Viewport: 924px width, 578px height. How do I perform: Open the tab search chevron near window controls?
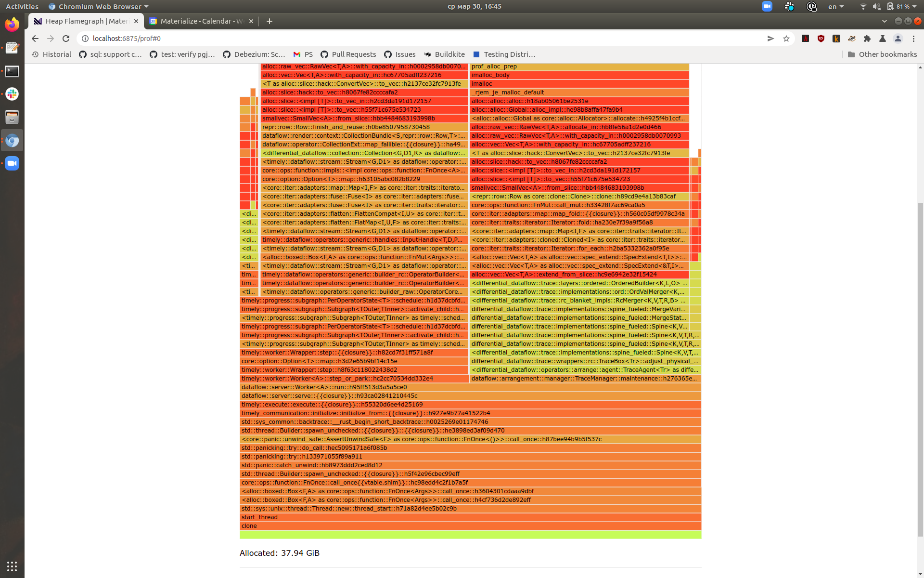885,21
